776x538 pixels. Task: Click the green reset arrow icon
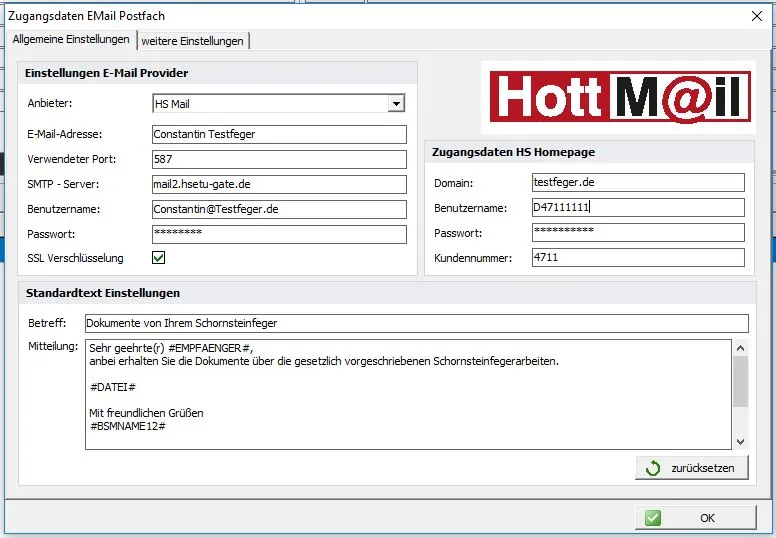point(653,468)
